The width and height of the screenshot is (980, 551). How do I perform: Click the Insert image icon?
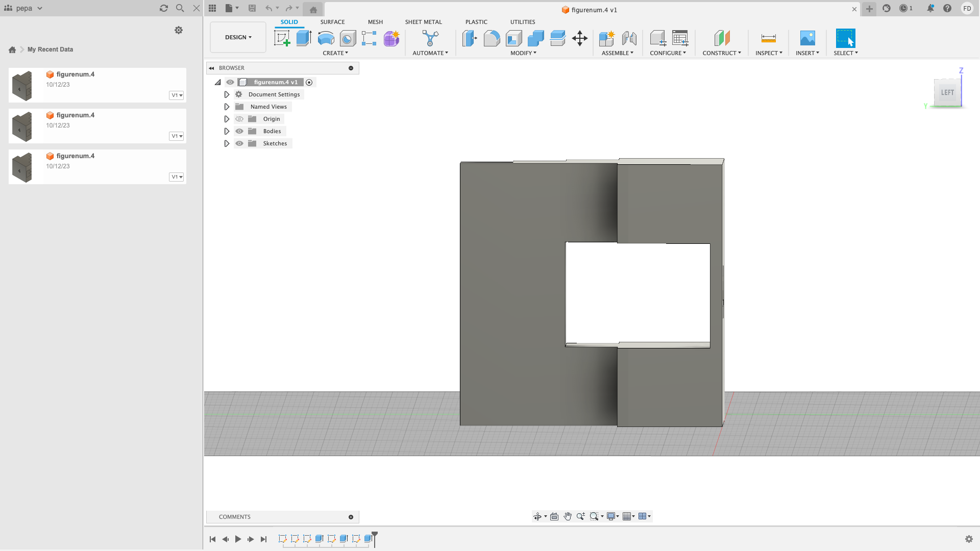click(807, 38)
